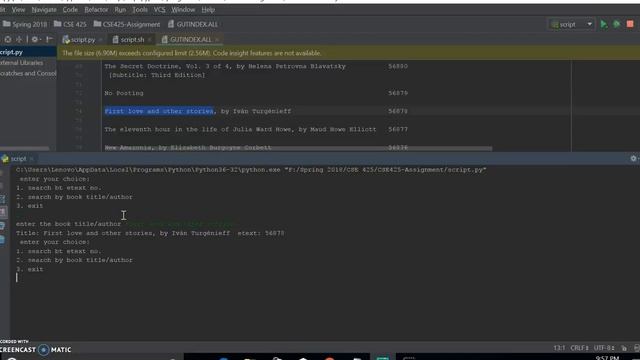Select External Libraries in project tree
Image resolution: width=640 pixels, height=360 pixels.
(x=21, y=63)
